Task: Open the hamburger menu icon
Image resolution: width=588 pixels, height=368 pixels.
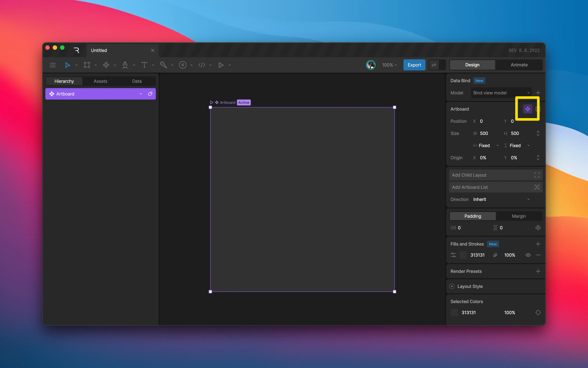Action: [x=52, y=65]
